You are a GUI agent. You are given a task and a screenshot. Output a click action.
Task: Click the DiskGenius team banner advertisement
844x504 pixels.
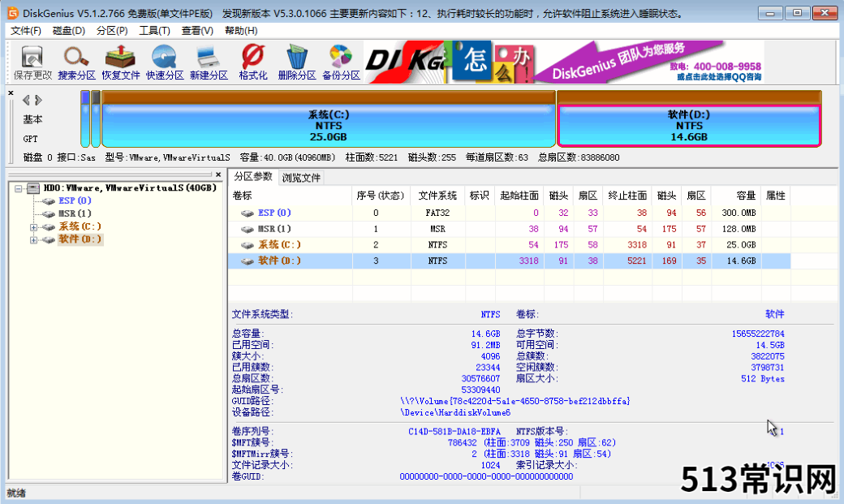(564, 62)
